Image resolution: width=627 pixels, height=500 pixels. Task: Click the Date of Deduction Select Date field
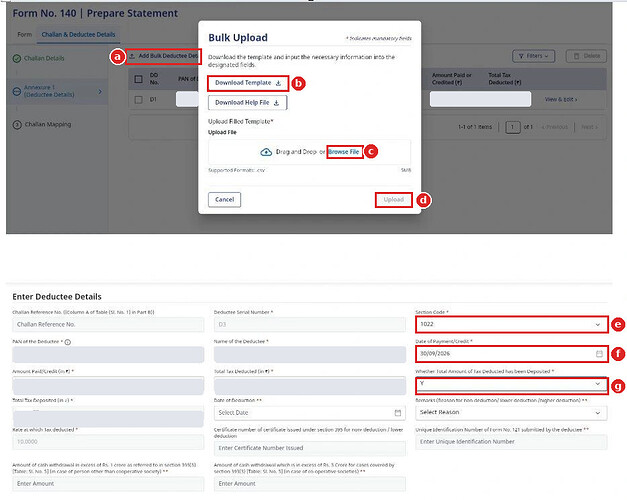click(x=310, y=413)
